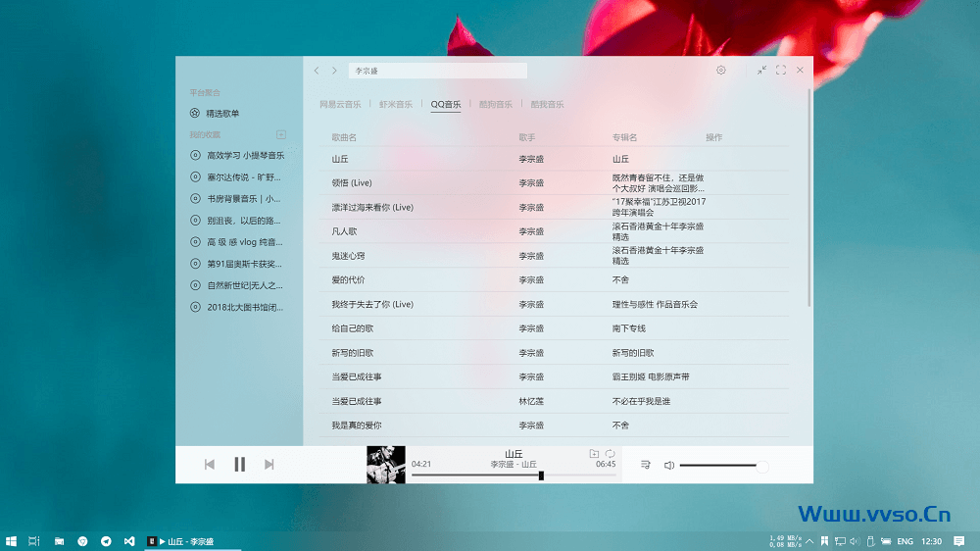
Task: Open 精选歌单 in the sidebar
Action: (222, 114)
